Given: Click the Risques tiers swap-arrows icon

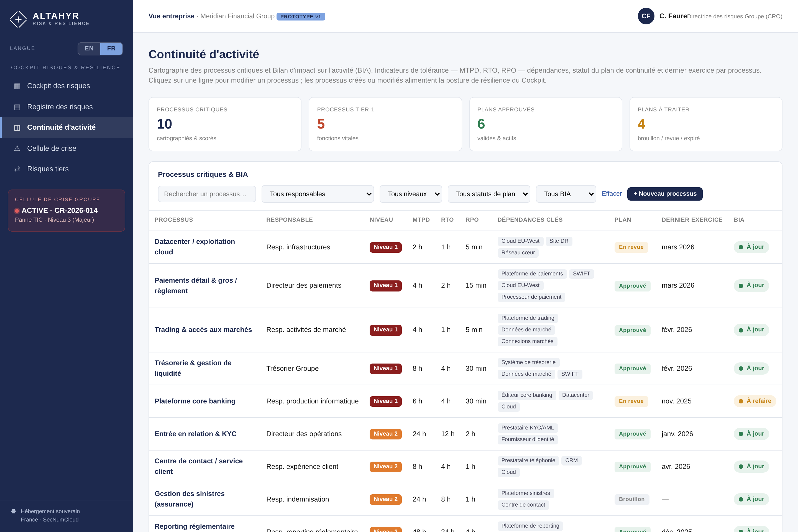Looking at the screenshot, I should pos(17,169).
